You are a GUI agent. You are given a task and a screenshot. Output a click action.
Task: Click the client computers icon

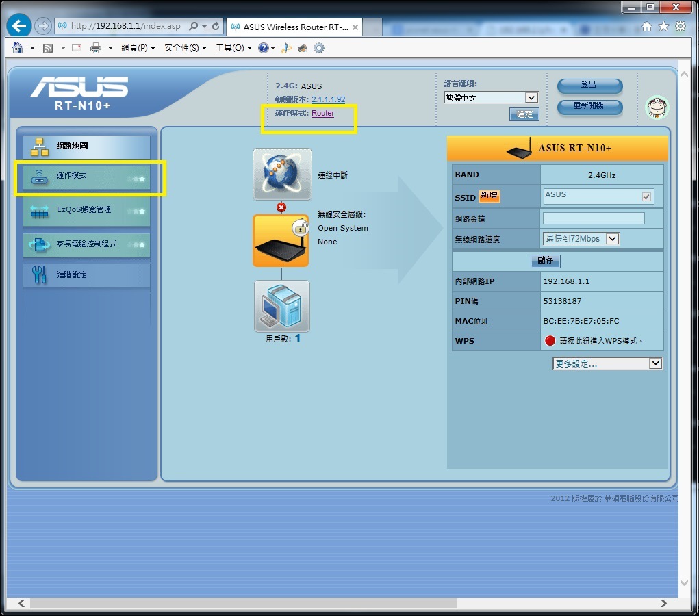tap(282, 306)
